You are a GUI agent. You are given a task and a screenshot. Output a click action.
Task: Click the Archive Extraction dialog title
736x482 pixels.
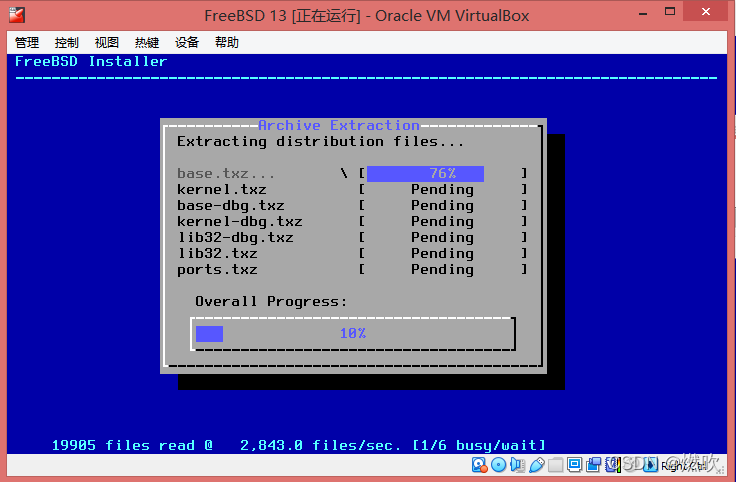coord(338,125)
